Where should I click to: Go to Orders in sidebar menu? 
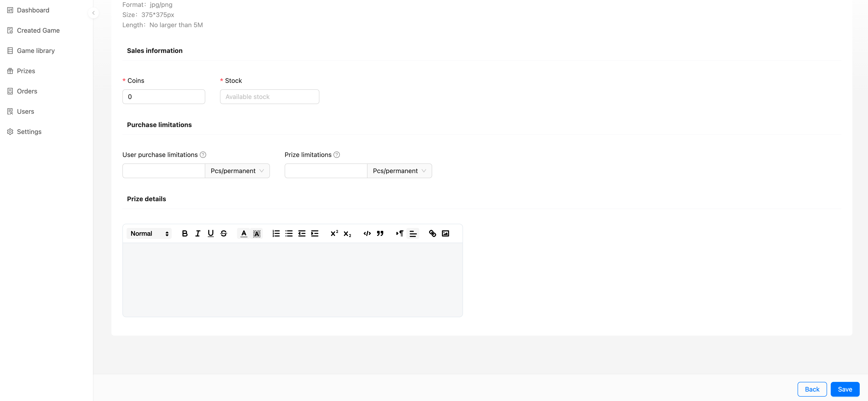(27, 91)
